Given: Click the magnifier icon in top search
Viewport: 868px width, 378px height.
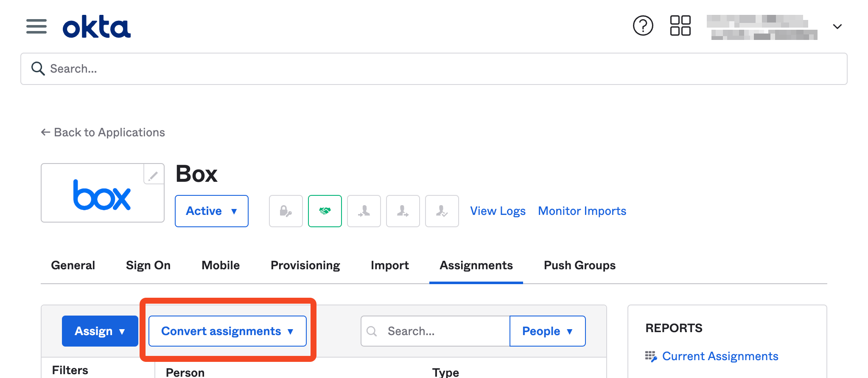Looking at the screenshot, I should (38, 68).
